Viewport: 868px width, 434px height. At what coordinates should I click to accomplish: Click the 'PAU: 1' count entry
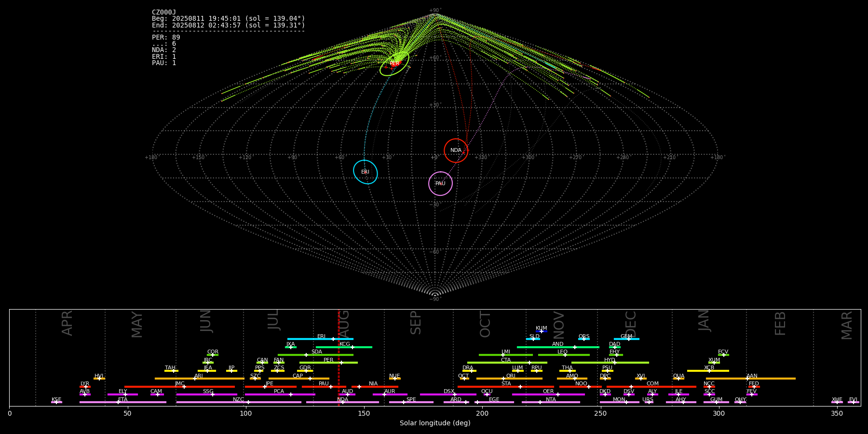click(x=164, y=63)
